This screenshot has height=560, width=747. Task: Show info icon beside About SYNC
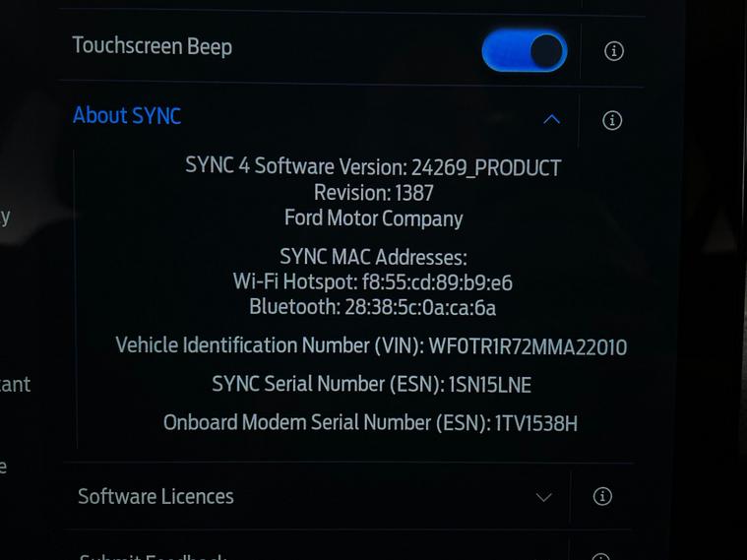[612, 120]
